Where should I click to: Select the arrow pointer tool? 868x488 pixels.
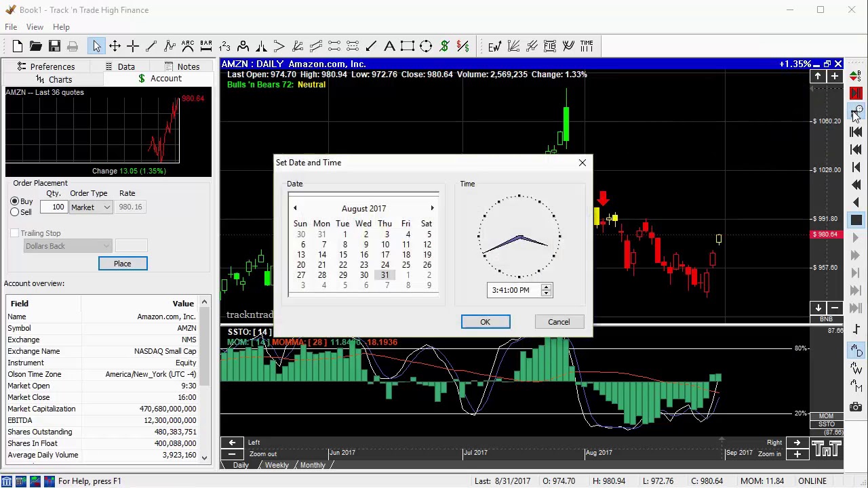(x=96, y=46)
